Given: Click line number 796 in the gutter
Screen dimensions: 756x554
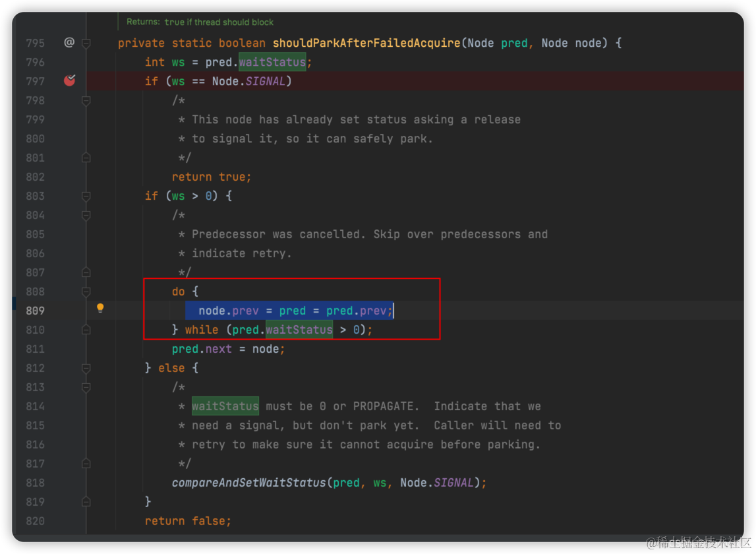Looking at the screenshot, I should [35, 62].
